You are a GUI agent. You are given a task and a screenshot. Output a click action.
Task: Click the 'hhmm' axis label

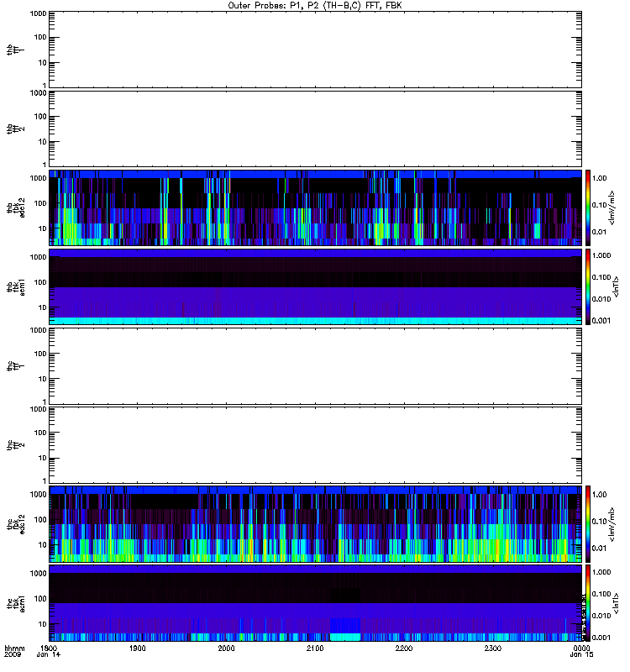pyautogui.click(x=14, y=648)
